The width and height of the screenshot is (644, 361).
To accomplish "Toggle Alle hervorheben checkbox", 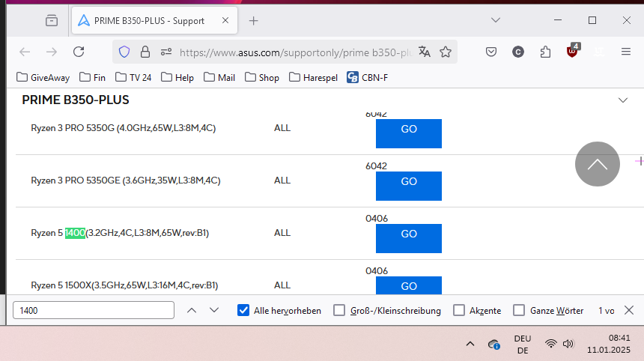I will (243, 310).
